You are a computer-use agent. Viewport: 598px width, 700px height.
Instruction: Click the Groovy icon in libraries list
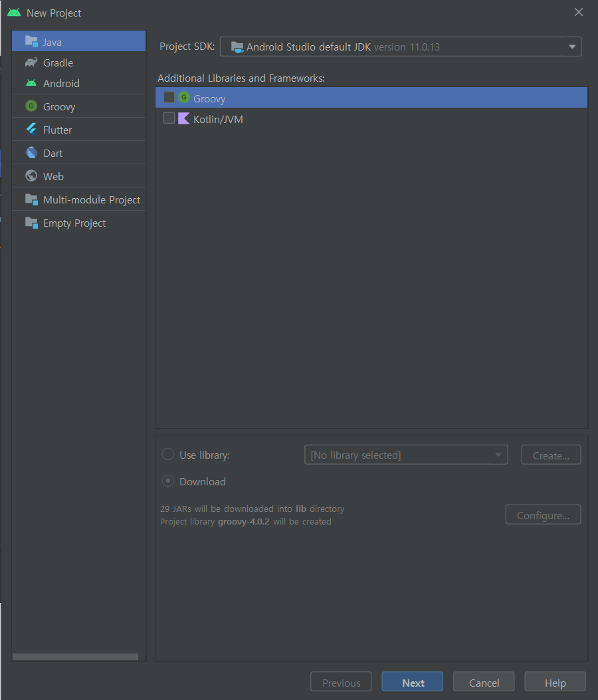pos(184,97)
